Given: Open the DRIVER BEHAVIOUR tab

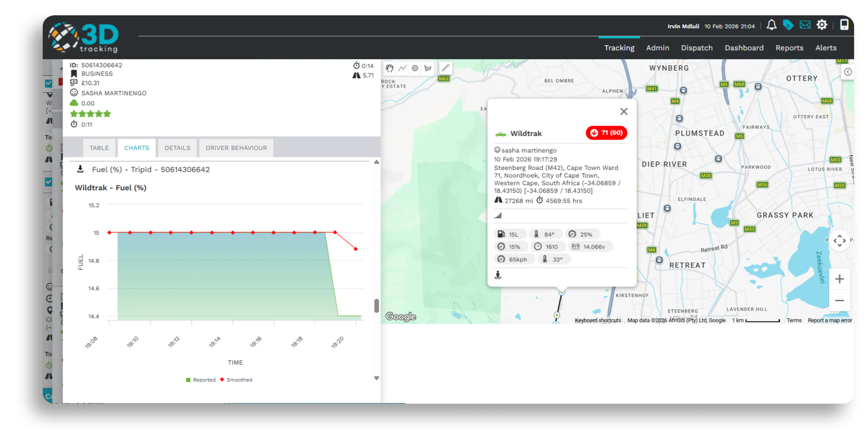Looking at the screenshot, I should pos(236,148).
